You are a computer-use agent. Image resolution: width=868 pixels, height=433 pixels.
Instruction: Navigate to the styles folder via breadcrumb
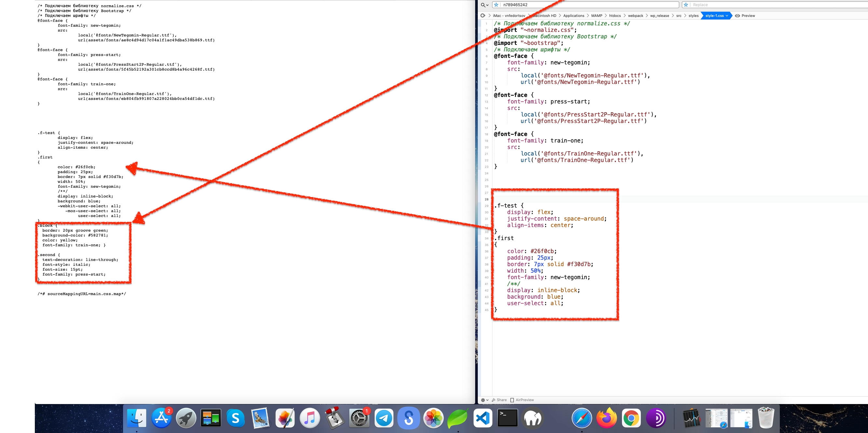point(694,16)
